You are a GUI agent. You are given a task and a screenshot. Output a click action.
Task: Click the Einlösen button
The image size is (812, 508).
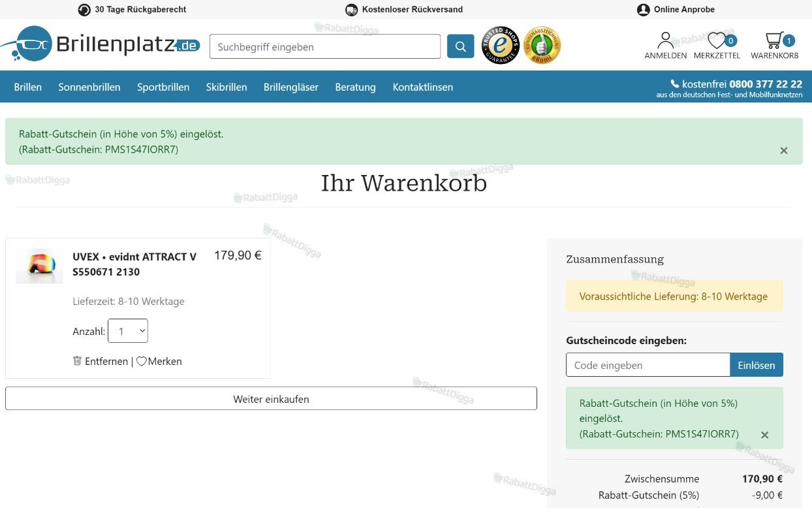pos(757,365)
